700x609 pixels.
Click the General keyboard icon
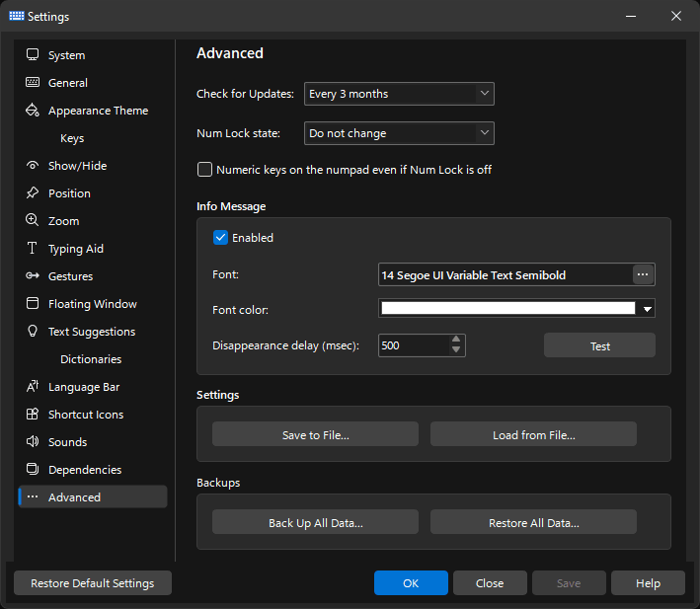pyautogui.click(x=33, y=83)
